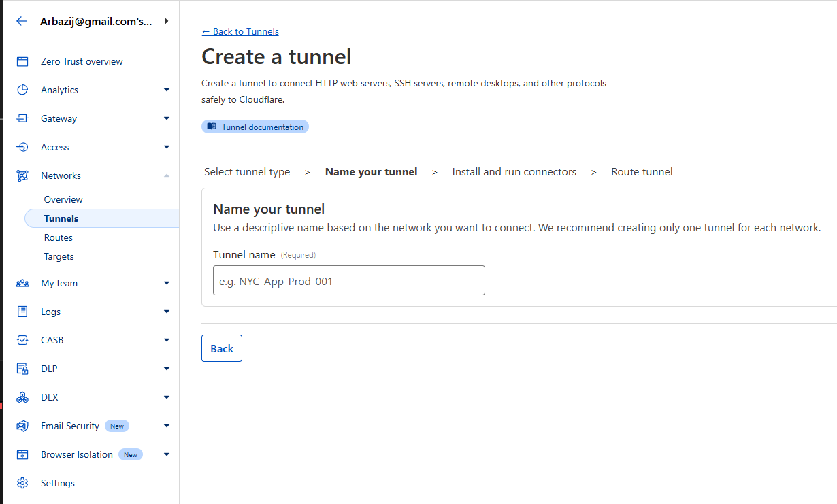Click the Networks icon in sidebar
The image size is (837, 504).
point(22,175)
